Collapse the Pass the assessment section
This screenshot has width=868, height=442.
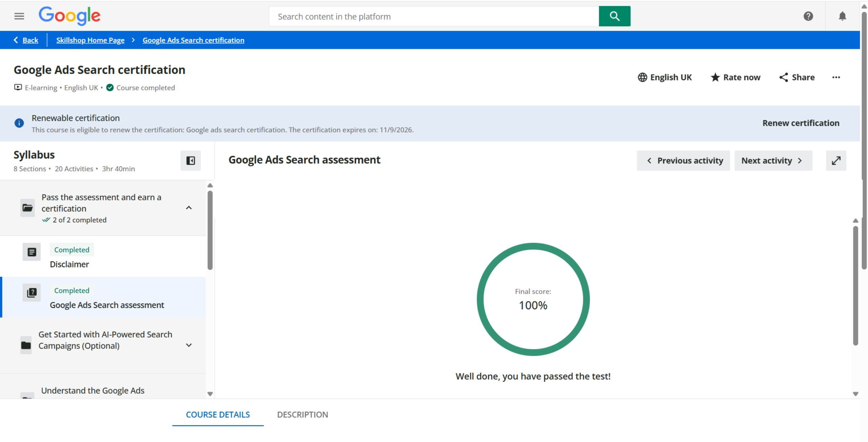(189, 208)
